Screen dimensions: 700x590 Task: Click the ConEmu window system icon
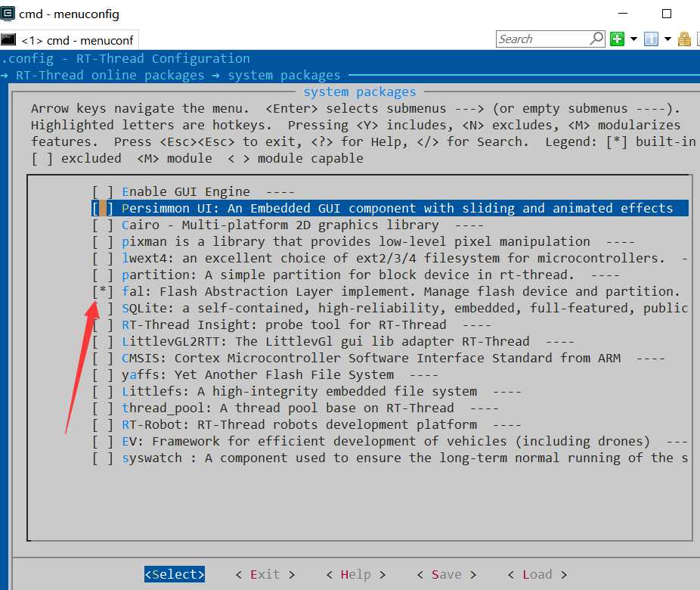pos(8,14)
